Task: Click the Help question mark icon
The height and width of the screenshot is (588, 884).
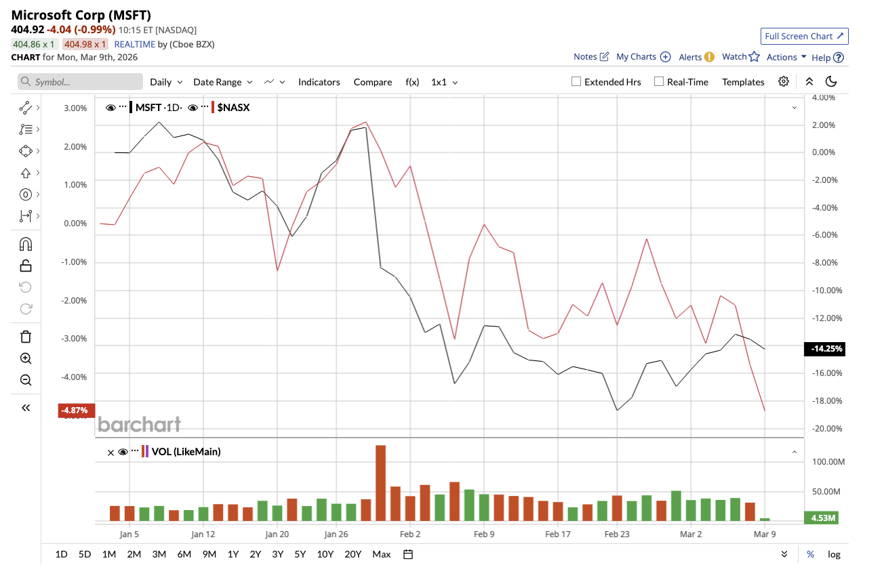Action: 839,58
